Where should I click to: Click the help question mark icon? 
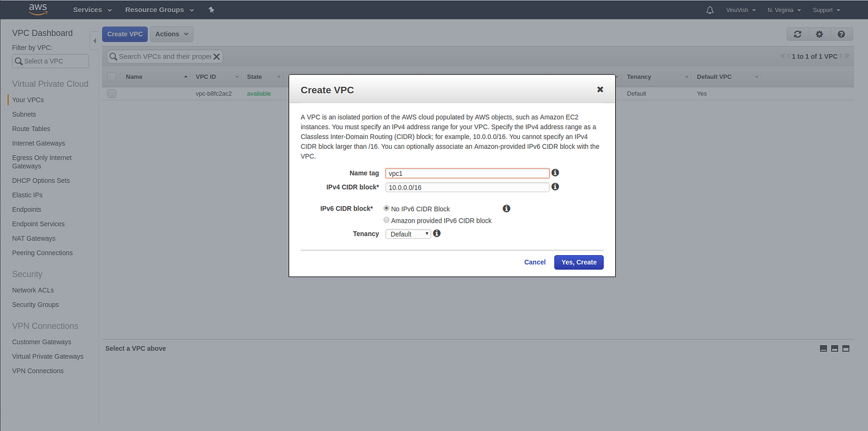841,34
